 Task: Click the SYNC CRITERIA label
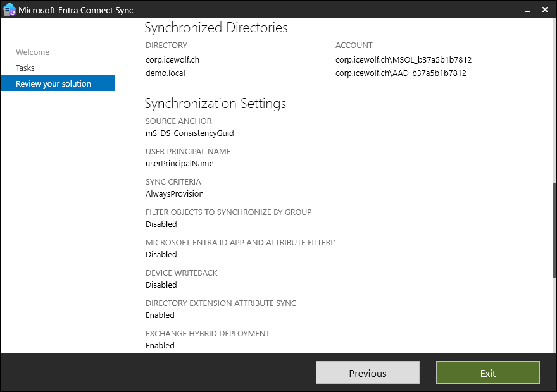[173, 182]
